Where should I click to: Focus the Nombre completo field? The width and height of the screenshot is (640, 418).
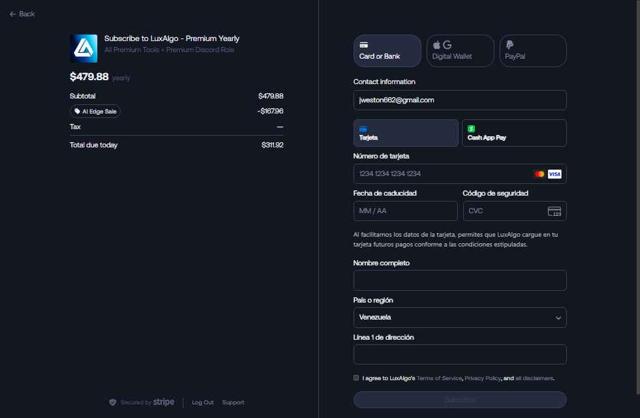(x=460, y=280)
